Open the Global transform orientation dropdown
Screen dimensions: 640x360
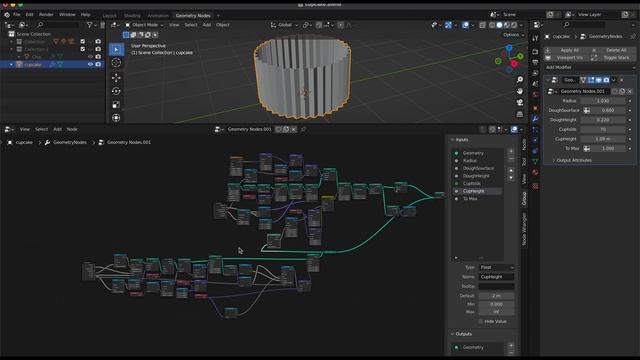[284, 25]
